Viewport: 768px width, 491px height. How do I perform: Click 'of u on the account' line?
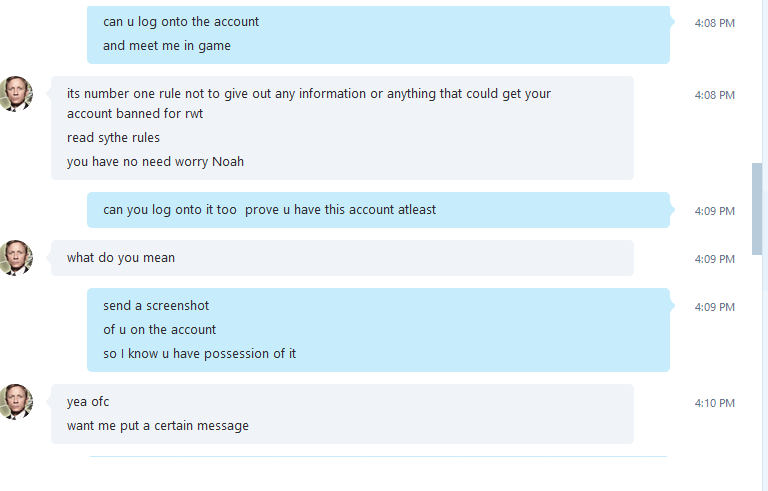pyautogui.click(x=159, y=330)
